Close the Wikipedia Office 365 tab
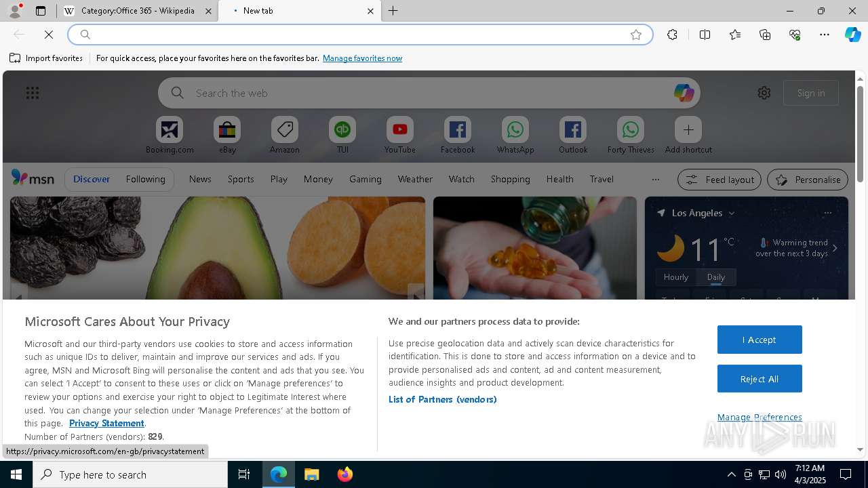The width and height of the screenshot is (868, 488). click(x=208, y=11)
